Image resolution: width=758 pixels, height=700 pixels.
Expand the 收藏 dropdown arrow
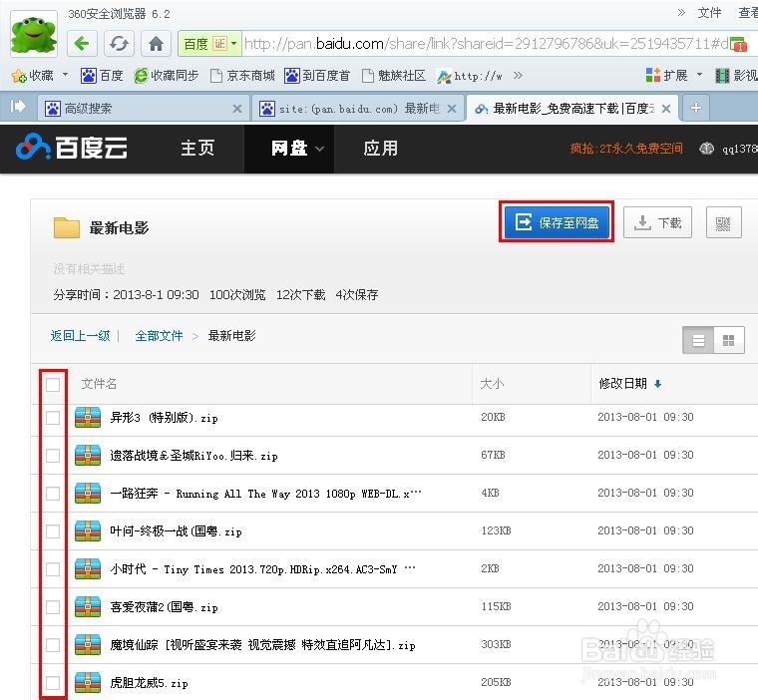pos(65,75)
